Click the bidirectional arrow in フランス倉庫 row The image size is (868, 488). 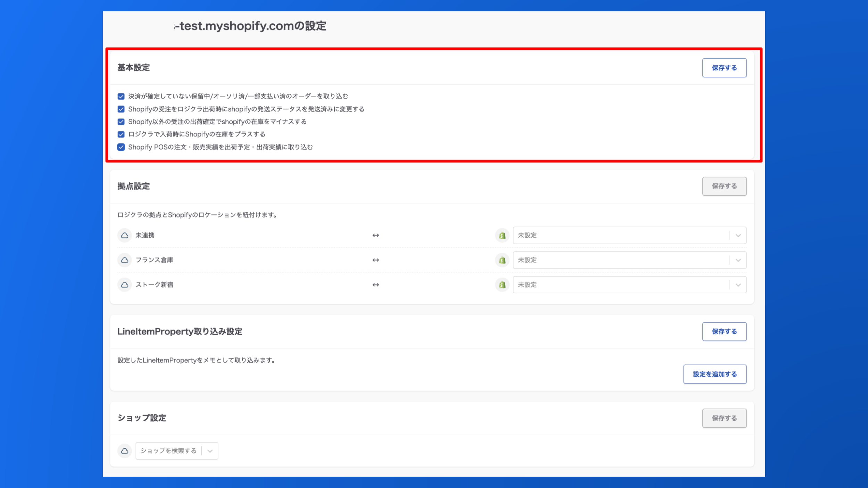(376, 260)
